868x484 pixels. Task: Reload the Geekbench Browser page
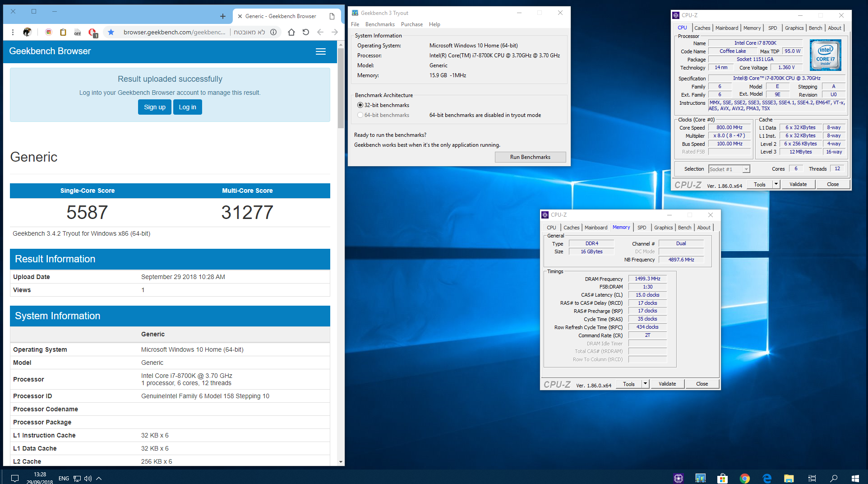click(306, 32)
